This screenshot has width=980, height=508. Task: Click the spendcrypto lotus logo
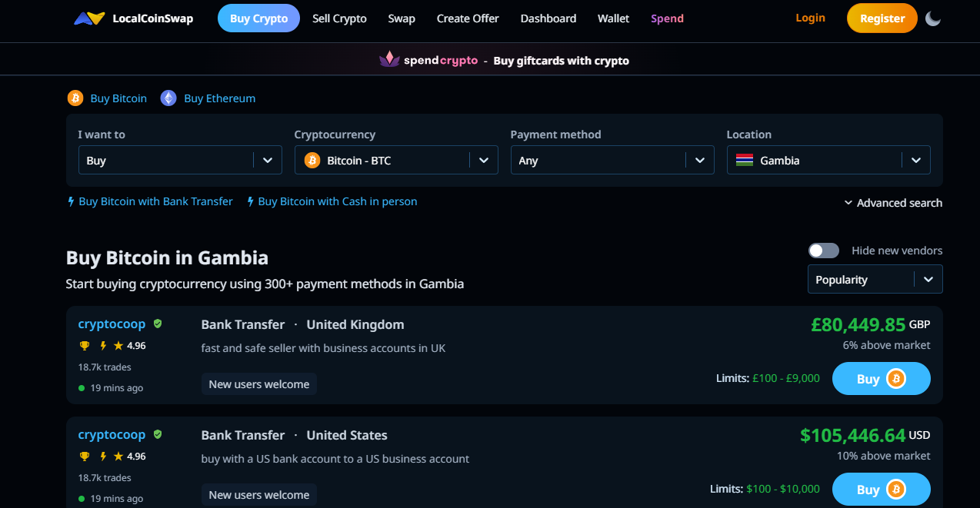[389, 59]
